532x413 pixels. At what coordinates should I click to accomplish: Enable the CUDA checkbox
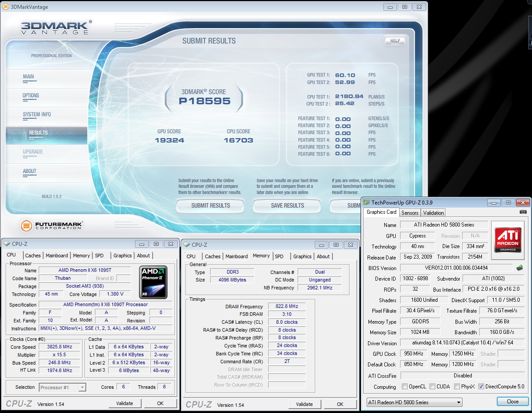[x=433, y=387]
